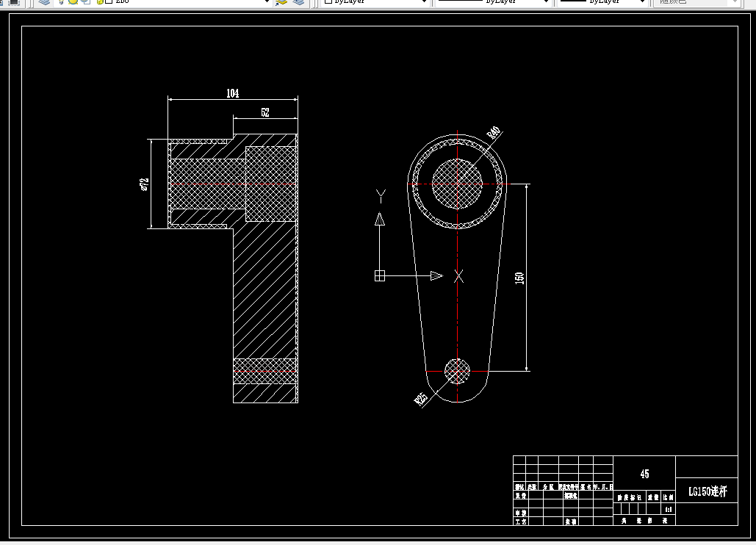Select the 104 dimension text
Viewport: 756px width, 545px height.
click(232, 93)
